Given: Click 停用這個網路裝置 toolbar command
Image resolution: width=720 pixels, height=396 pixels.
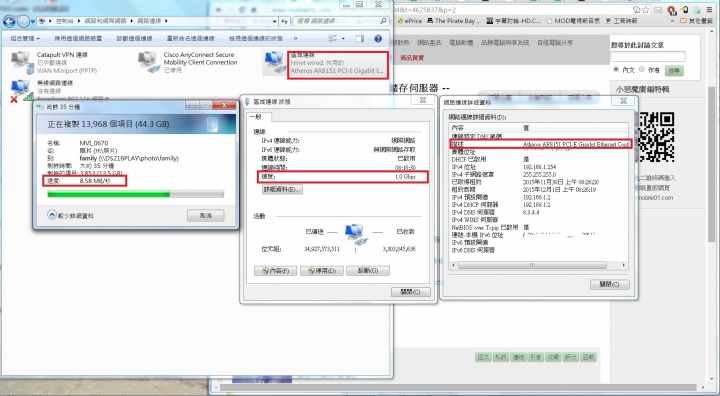Looking at the screenshot, I should pyautogui.click(x=79, y=39).
